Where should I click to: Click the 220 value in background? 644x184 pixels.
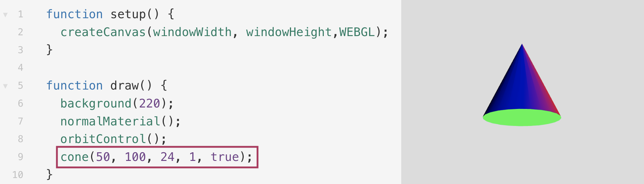point(149,104)
